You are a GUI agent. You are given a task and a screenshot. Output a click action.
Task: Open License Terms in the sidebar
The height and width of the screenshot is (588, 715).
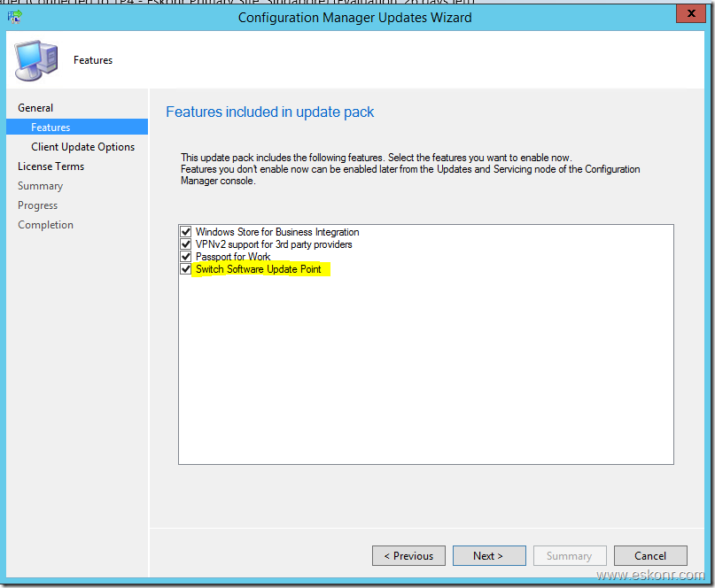point(51,166)
